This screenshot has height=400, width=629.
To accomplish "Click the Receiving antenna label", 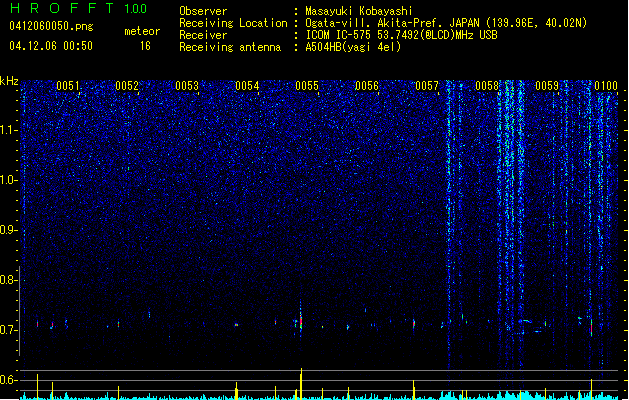I will tap(230, 47).
